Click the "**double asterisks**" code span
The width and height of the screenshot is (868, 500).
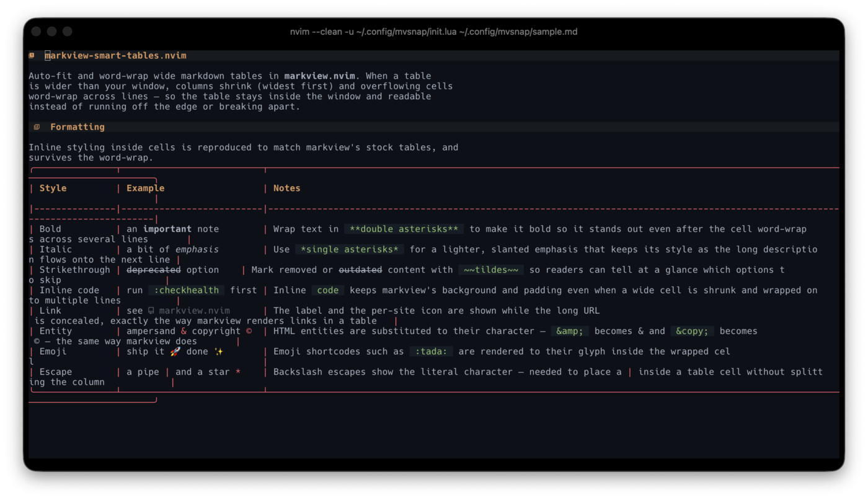point(404,230)
